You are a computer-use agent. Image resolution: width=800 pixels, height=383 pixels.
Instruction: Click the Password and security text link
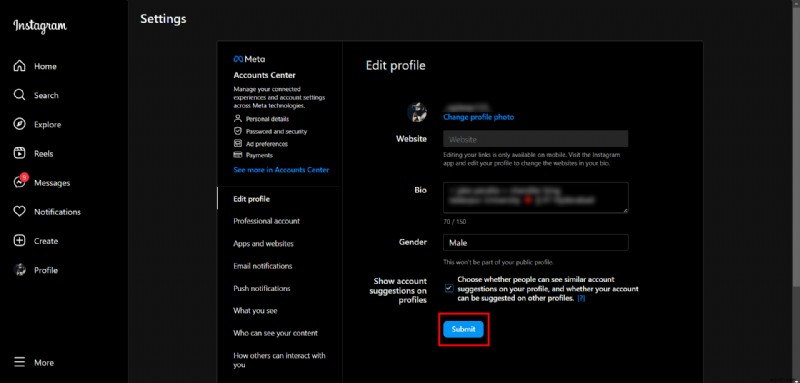[x=277, y=132]
